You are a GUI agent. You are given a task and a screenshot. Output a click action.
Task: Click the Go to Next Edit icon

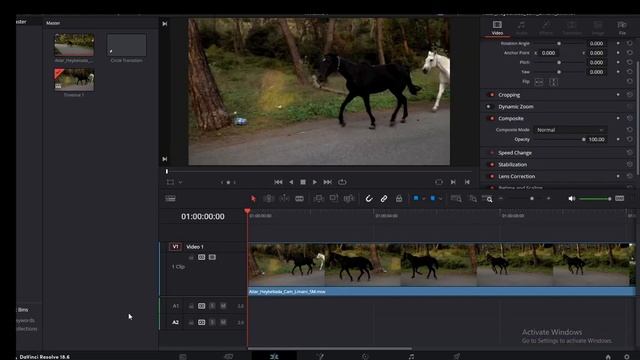(x=453, y=182)
